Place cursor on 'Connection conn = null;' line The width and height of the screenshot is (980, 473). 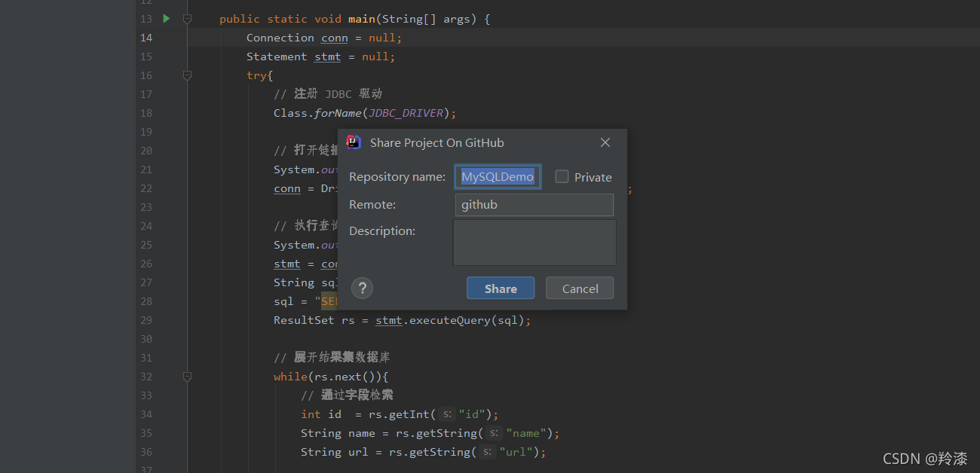[x=324, y=38]
